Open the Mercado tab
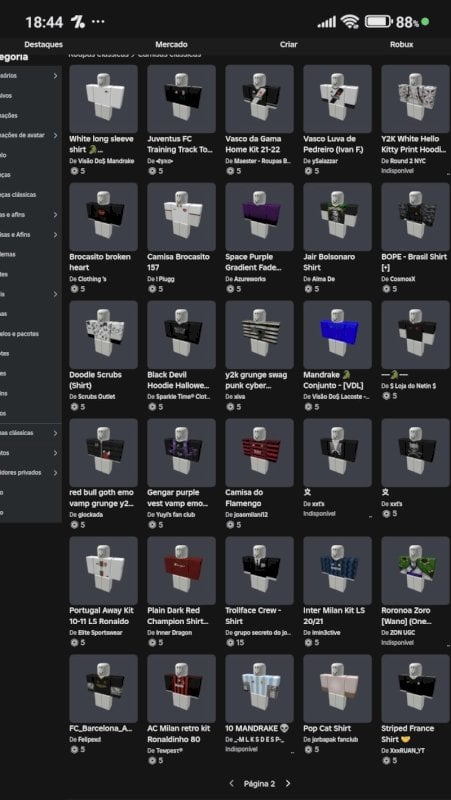451x800 pixels. coord(171,44)
